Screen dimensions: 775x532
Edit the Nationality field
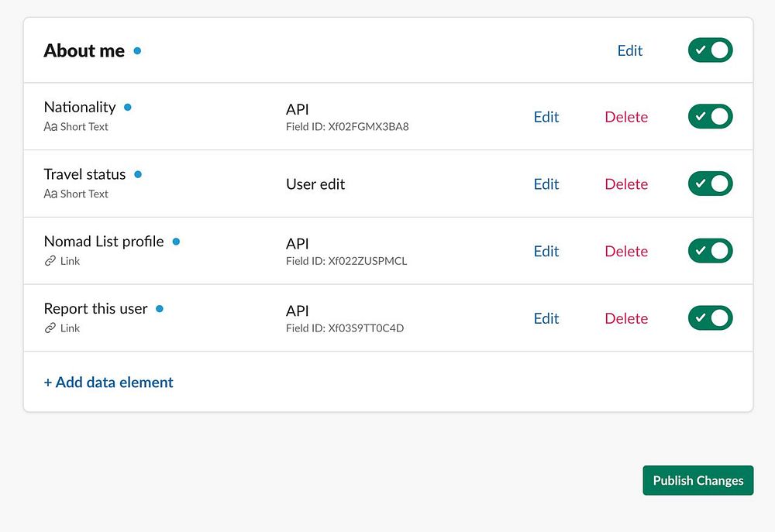[x=546, y=117]
